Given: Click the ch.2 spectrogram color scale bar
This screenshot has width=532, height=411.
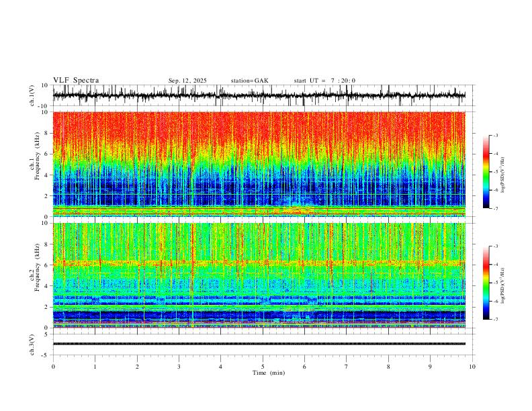Looking at the screenshot, I should (486, 283).
